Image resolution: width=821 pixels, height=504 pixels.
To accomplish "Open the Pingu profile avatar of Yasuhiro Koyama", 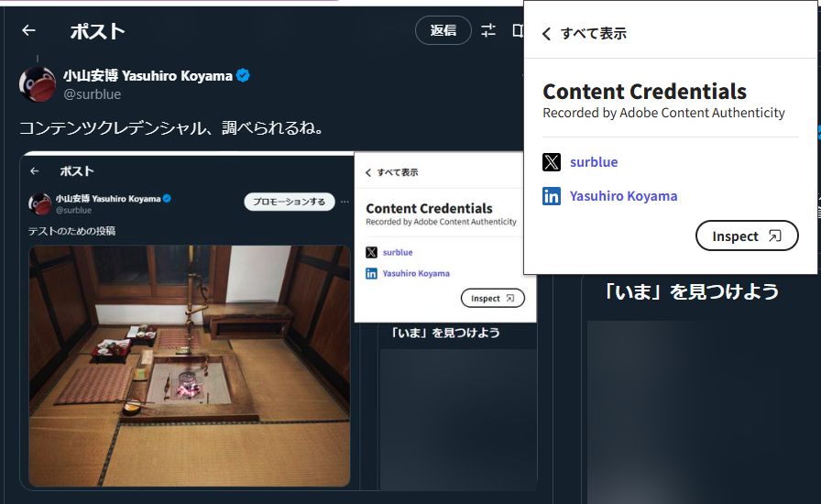I will (38, 83).
